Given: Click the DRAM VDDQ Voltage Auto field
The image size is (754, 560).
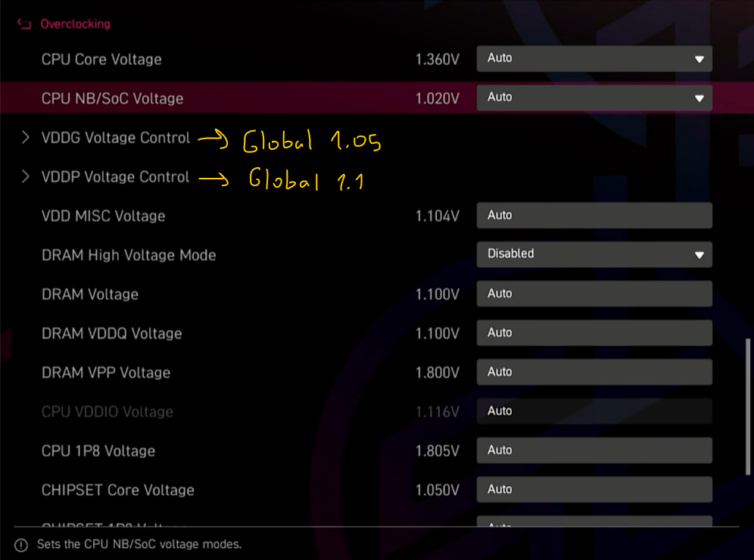Looking at the screenshot, I should [594, 333].
